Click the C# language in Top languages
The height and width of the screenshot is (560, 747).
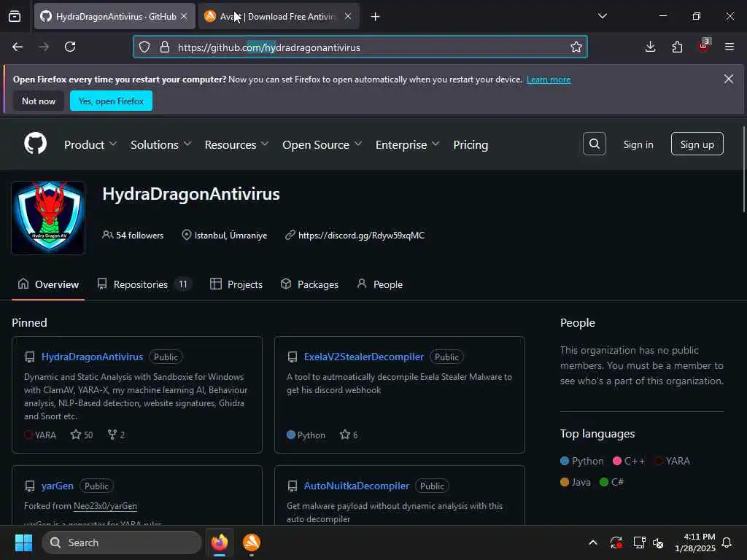click(612, 482)
